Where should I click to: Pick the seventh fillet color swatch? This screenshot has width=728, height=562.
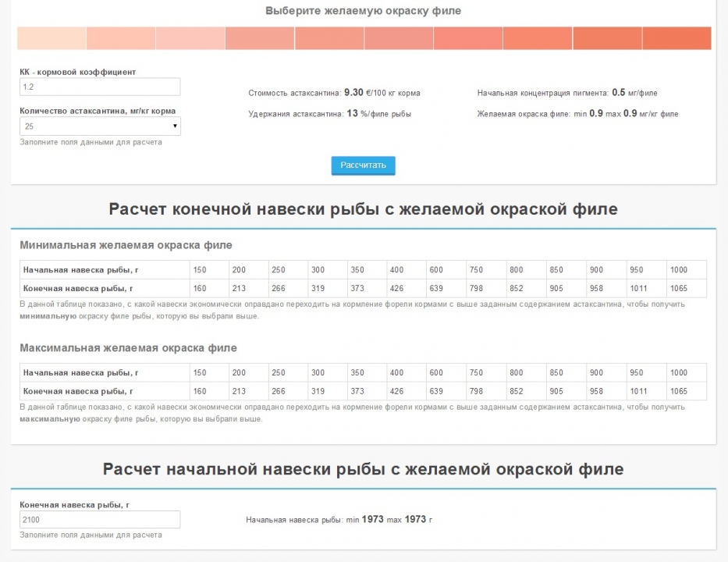coord(468,38)
